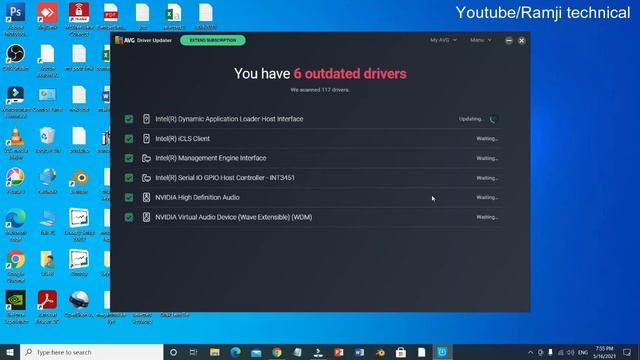Open the Windows Start menu
The height and width of the screenshot is (360, 640).
(x=10, y=352)
